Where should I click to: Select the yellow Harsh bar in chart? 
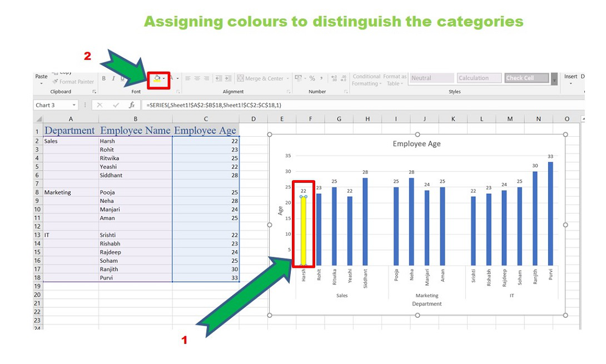click(304, 231)
